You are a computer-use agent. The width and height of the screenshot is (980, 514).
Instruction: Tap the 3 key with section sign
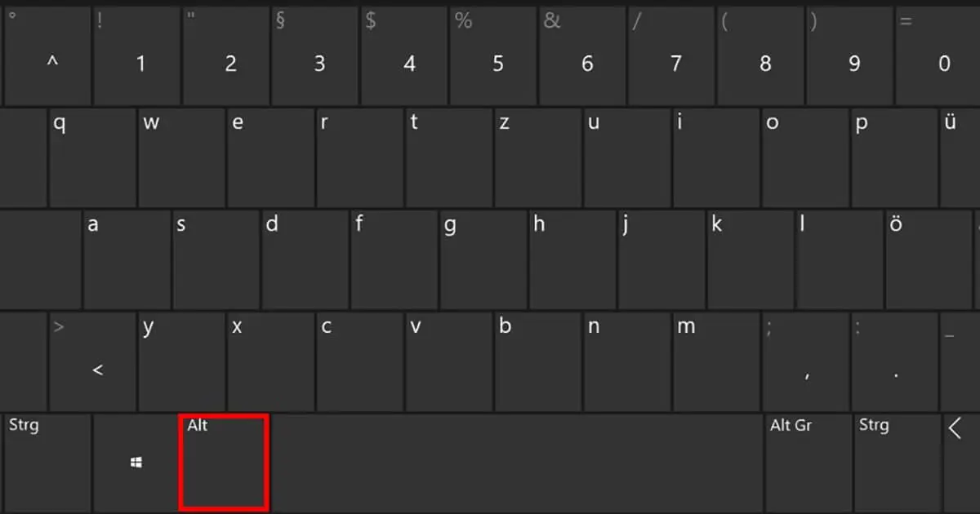point(314,55)
